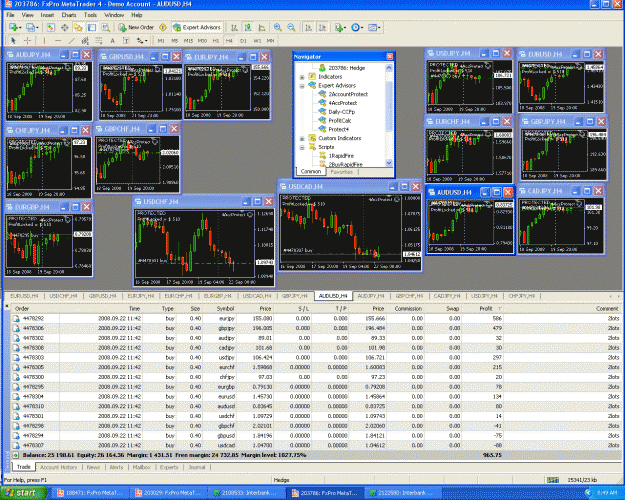This screenshot has width=625, height=500.
Task: Switch timeframe to M15
Action: pos(188,41)
